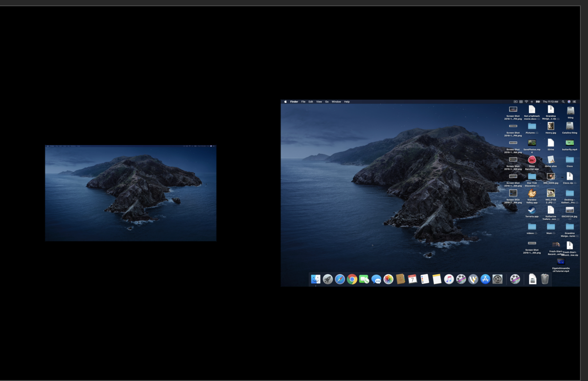The height and width of the screenshot is (381, 588).
Task: Open FaceTime in the Dock
Action: pos(364,279)
